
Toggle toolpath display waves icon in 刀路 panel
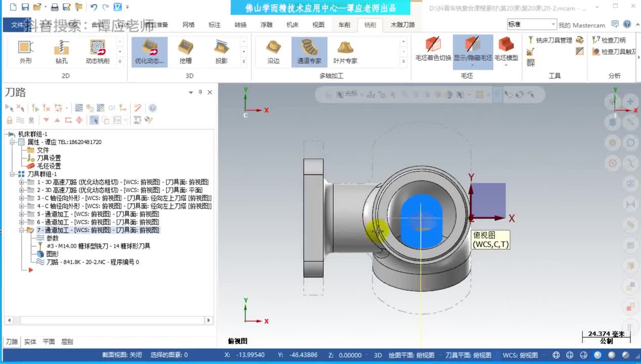point(20,120)
